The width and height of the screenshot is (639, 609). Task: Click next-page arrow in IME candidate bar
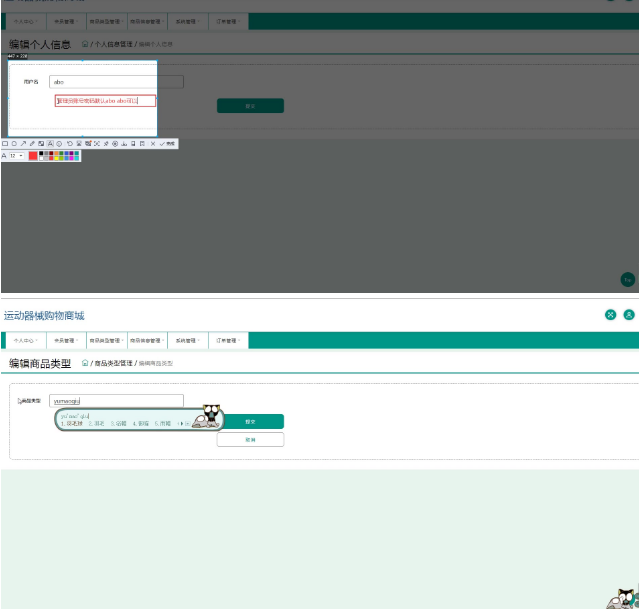(x=182, y=424)
